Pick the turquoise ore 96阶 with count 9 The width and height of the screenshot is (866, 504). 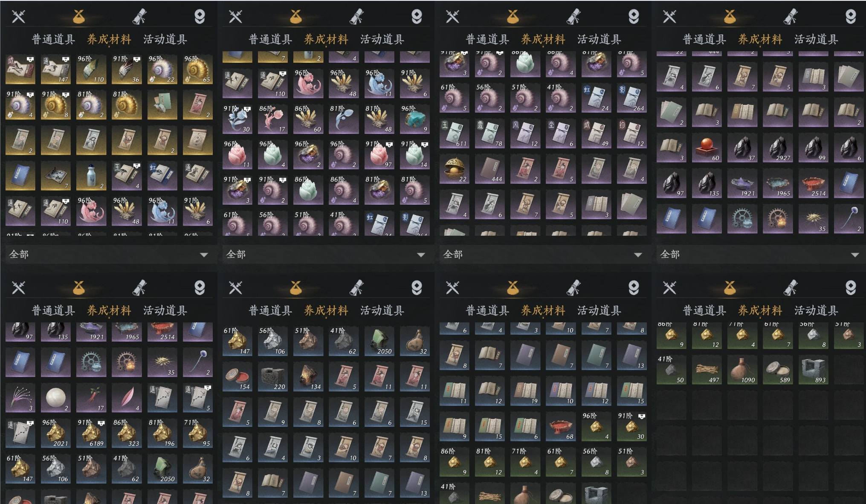pos(415,119)
